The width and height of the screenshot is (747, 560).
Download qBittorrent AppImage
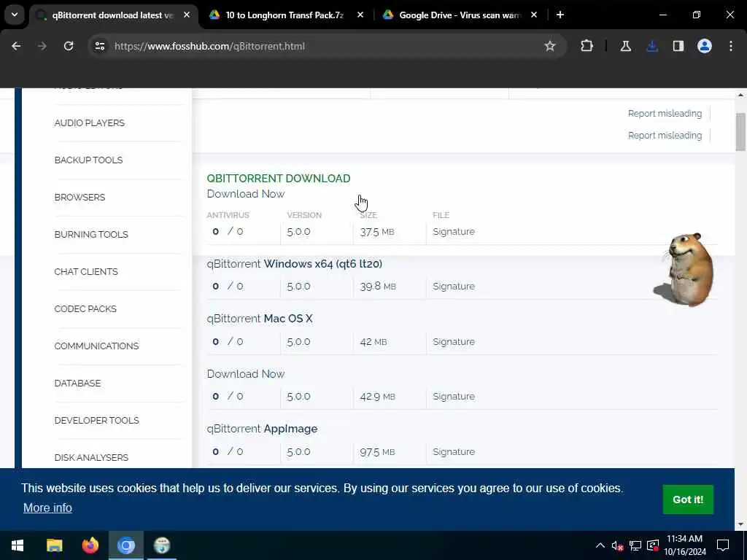point(262,429)
